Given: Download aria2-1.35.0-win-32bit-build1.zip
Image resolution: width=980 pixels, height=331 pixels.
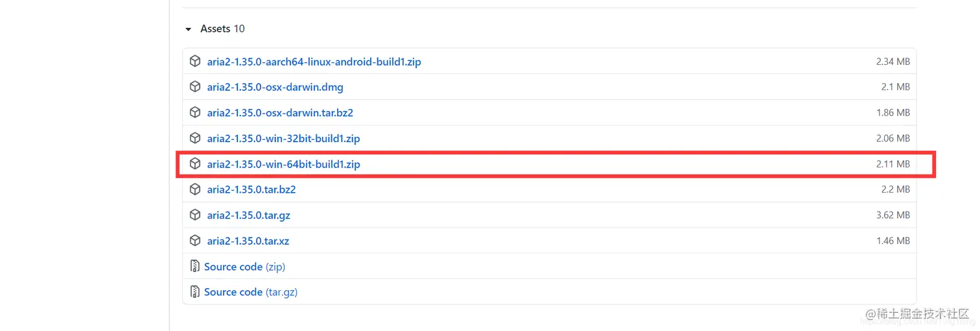Looking at the screenshot, I should (284, 138).
